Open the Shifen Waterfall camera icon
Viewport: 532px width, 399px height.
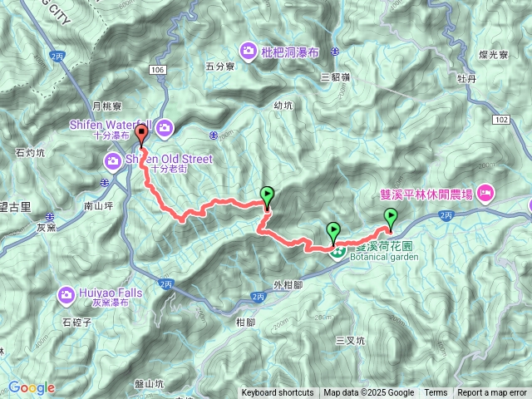pos(165,129)
